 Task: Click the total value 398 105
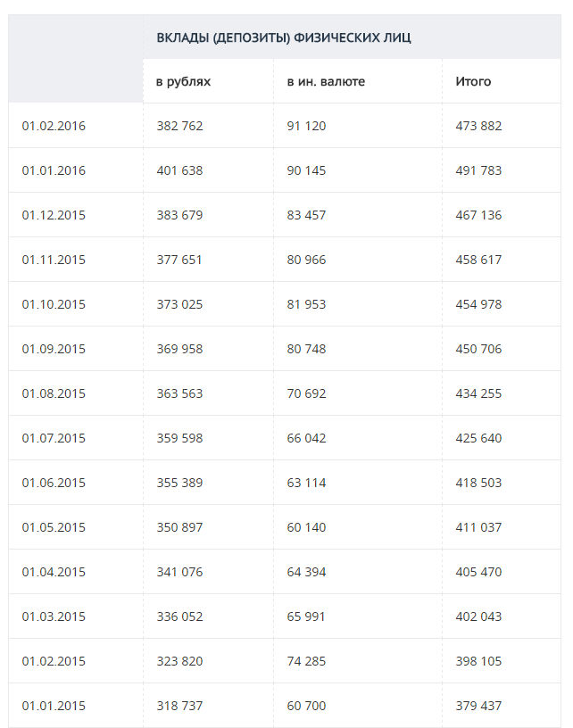pos(478,661)
